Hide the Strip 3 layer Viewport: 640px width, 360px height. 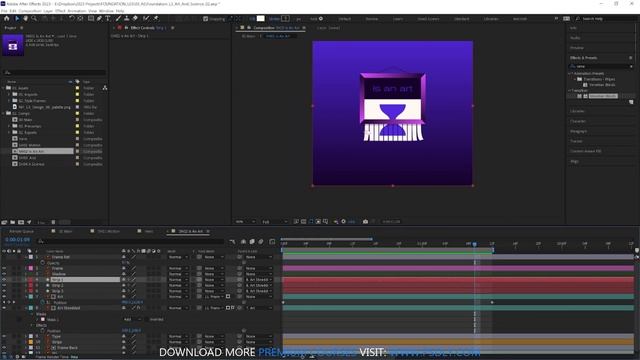click(4, 291)
